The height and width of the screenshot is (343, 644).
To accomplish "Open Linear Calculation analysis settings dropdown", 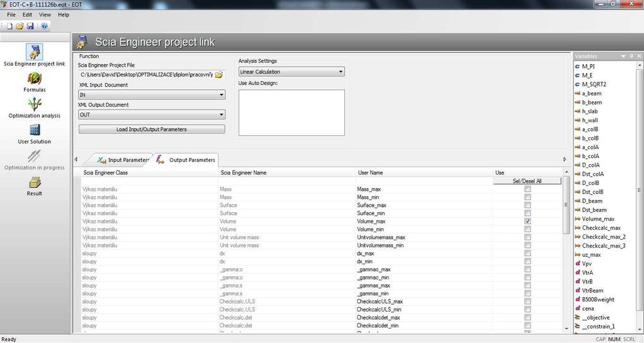I will (291, 72).
